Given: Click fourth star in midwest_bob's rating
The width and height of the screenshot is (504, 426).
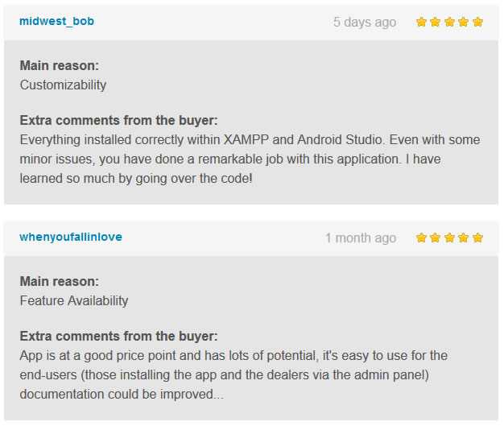Looking at the screenshot, I should pos(464,22).
